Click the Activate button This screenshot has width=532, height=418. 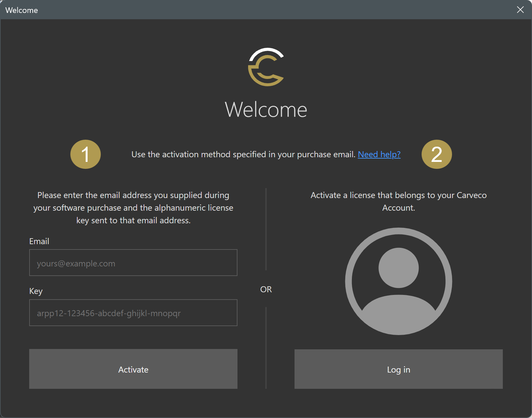[x=133, y=369]
